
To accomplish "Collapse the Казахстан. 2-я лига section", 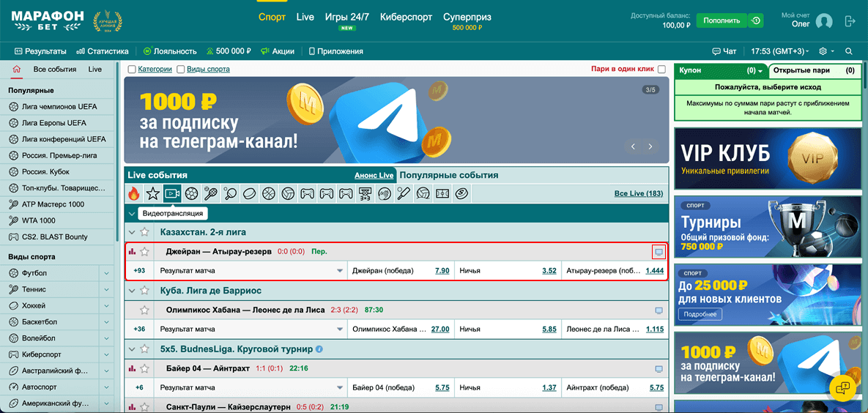I will click(x=132, y=232).
